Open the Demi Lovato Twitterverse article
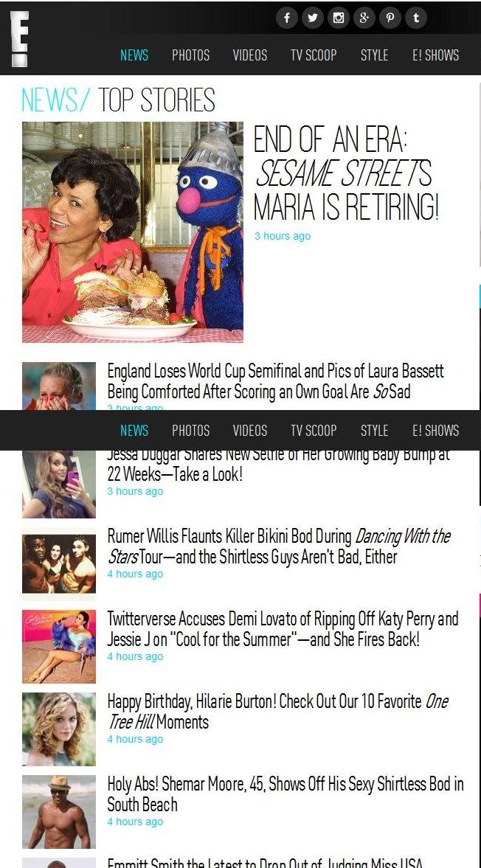The width and height of the screenshot is (481, 868). coord(283,629)
